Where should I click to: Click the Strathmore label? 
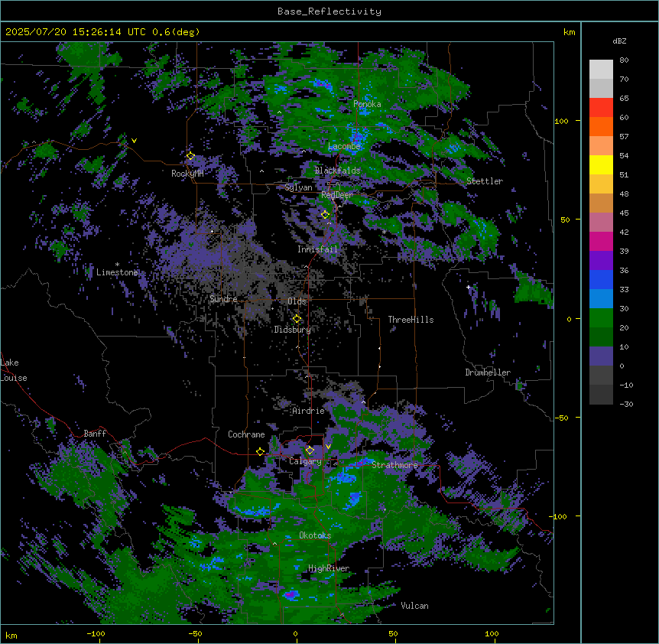394,465
